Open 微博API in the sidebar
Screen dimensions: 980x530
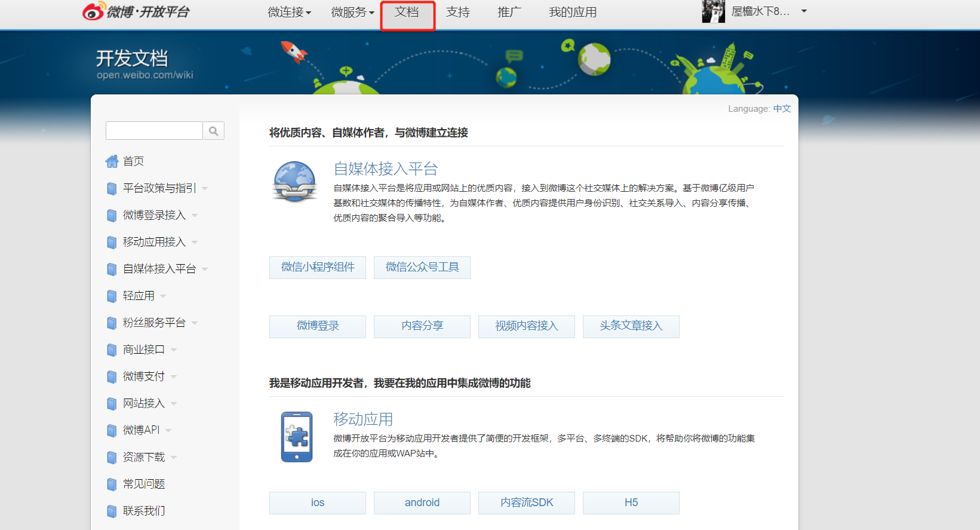tap(142, 430)
